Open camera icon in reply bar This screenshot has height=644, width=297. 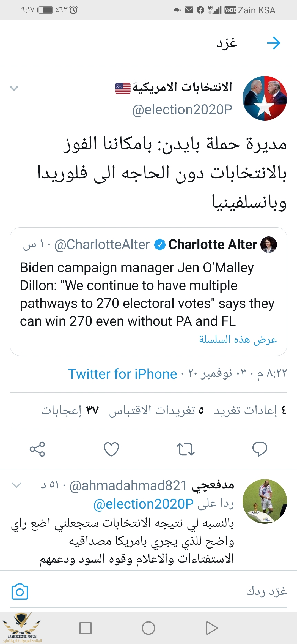pos(20,591)
